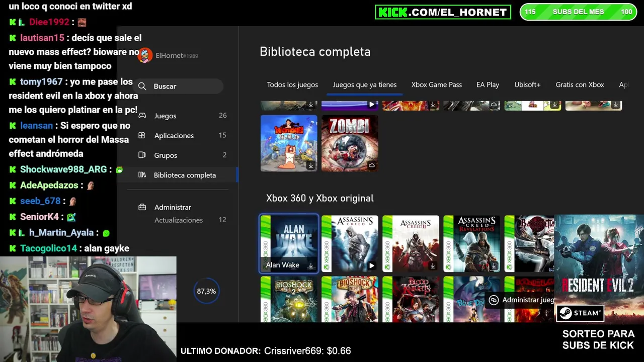644x362 pixels.
Task: Click chat username tomy1967
Action: [x=41, y=81]
